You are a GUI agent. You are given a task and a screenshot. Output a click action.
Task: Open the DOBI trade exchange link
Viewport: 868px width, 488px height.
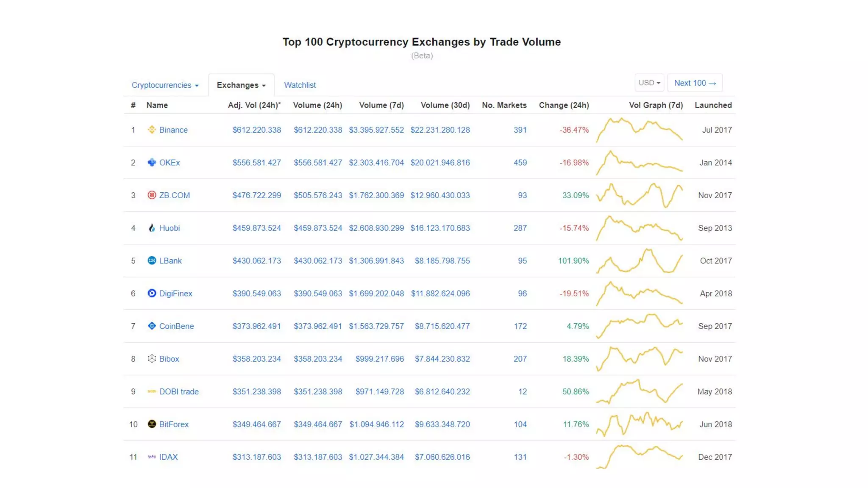pyautogui.click(x=178, y=391)
